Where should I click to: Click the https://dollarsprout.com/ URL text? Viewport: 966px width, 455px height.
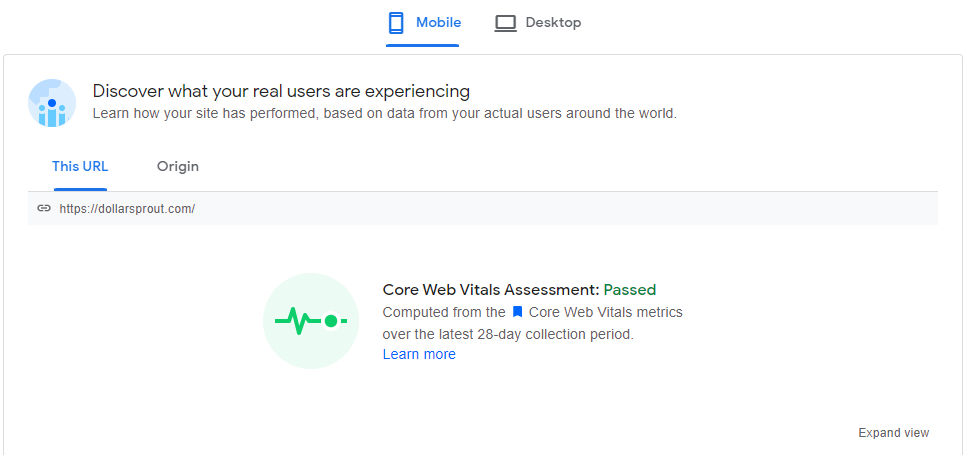click(x=127, y=209)
